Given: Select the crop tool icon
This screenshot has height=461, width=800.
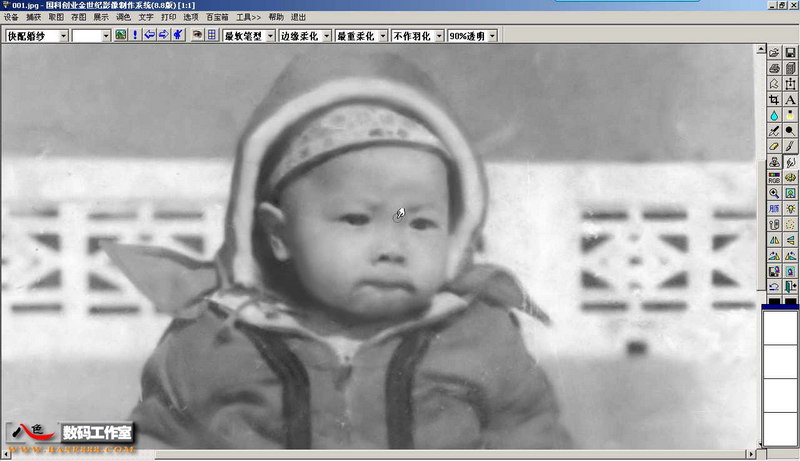Looking at the screenshot, I should 774,99.
